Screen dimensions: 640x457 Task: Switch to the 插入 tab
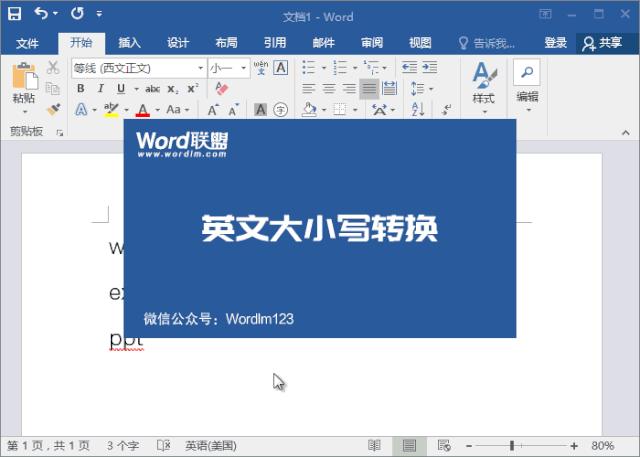pyautogui.click(x=129, y=42)
